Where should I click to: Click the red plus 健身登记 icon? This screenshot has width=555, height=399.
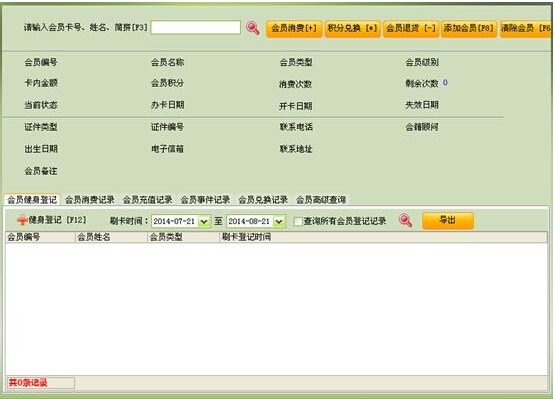(x=22, y=220)
